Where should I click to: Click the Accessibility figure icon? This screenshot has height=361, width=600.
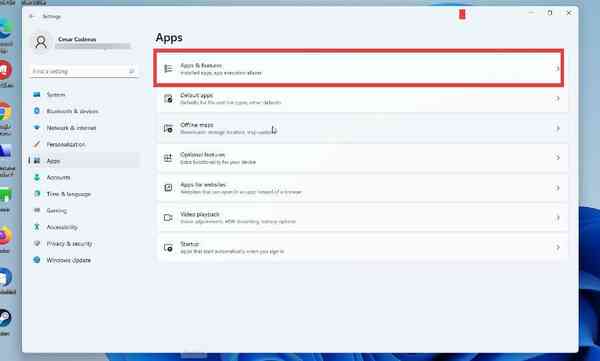coord(37,227)
